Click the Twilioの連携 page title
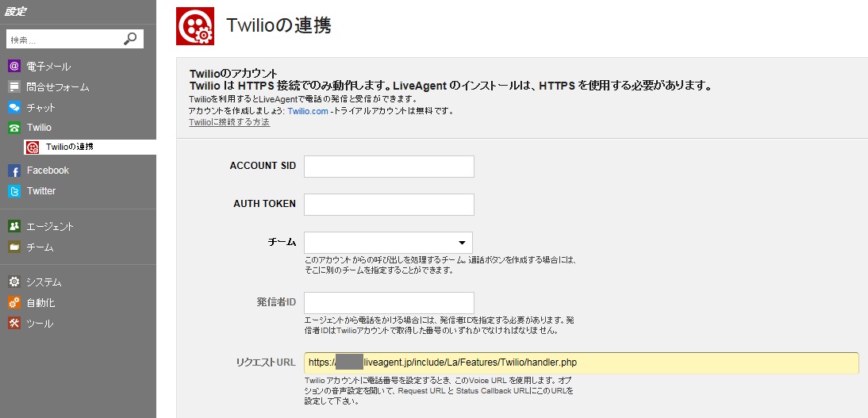Image resolution: width=868 pixels, height=418 pixels. tap(279, 25)
